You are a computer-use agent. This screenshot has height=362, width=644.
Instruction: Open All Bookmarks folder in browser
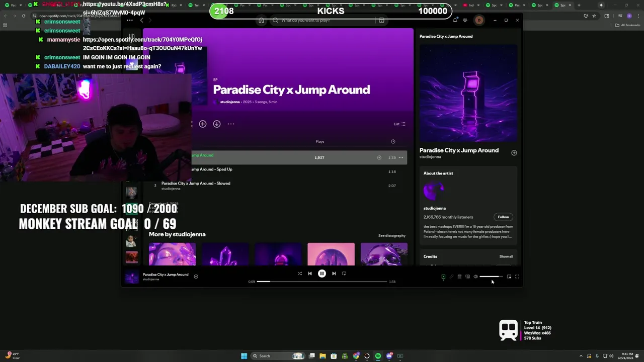(628, 25)
